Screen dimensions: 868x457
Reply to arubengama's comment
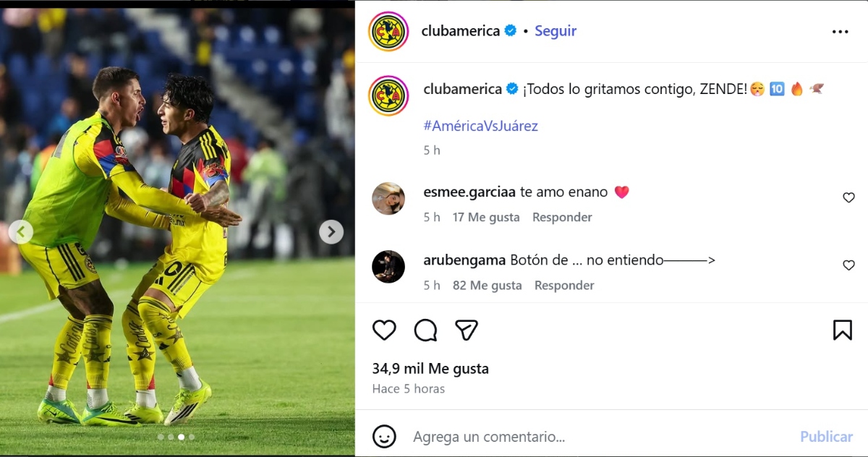click(564, 285)
